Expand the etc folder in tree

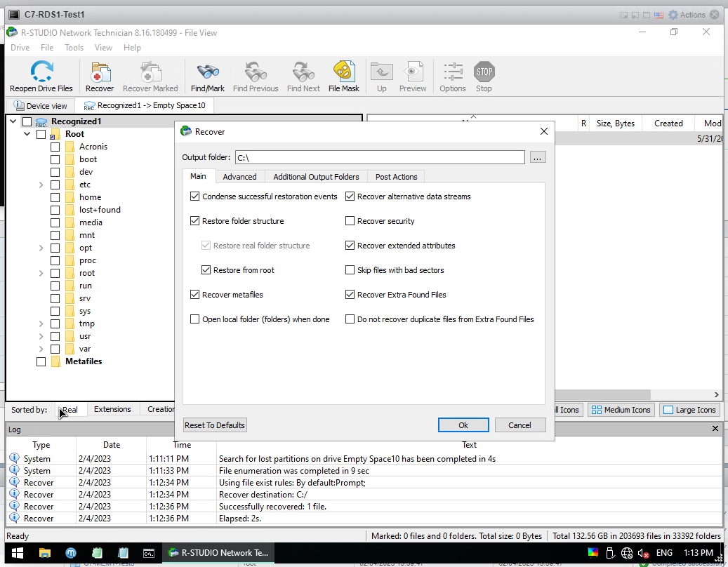(x=41, y=185)
